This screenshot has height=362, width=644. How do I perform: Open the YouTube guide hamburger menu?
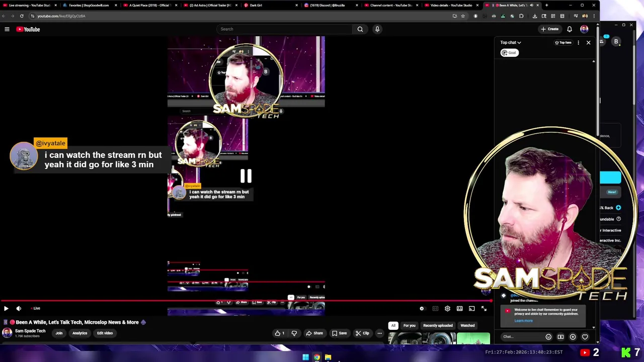pyautogui.click(x=7, y=29)
